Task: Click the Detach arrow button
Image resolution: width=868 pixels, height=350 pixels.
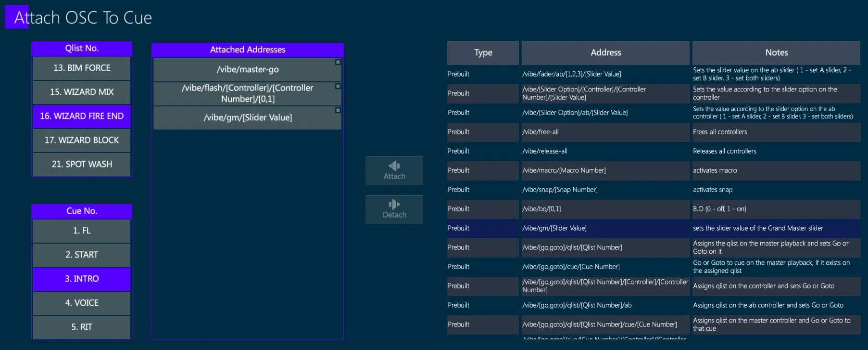Action: (x=394, y=209)
